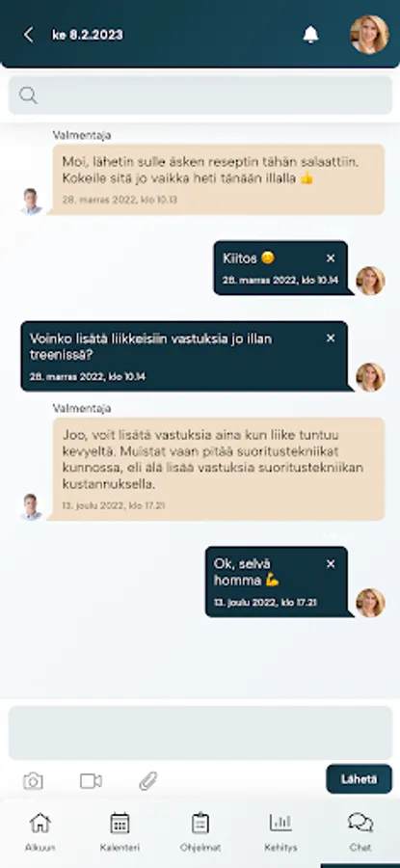
Task: Open notifications via the bell icon
Action: pyautogui.click(x=311, y=35)
